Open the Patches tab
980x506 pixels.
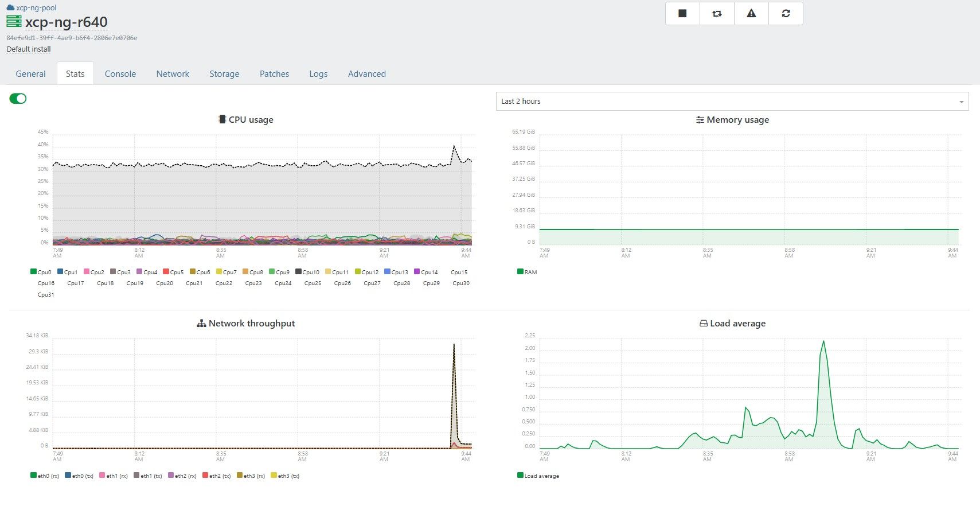[274, 74]
